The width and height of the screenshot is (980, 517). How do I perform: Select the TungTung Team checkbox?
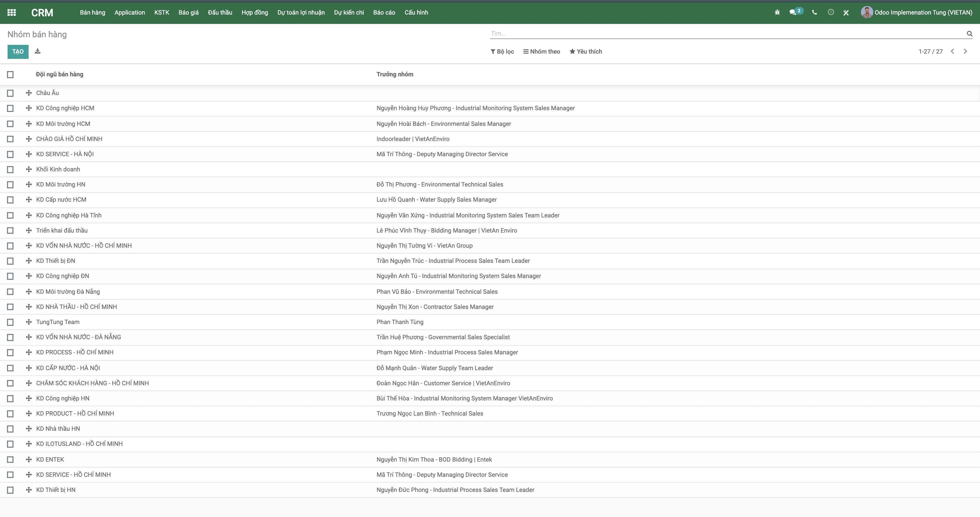pyautogui.click(x=10, y=322)
